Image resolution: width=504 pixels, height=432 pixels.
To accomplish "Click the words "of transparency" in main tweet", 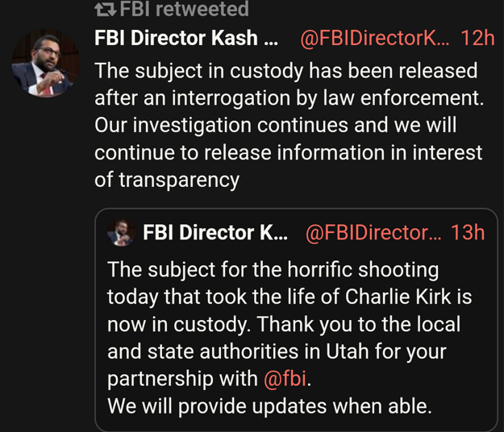I will [167, 180].
